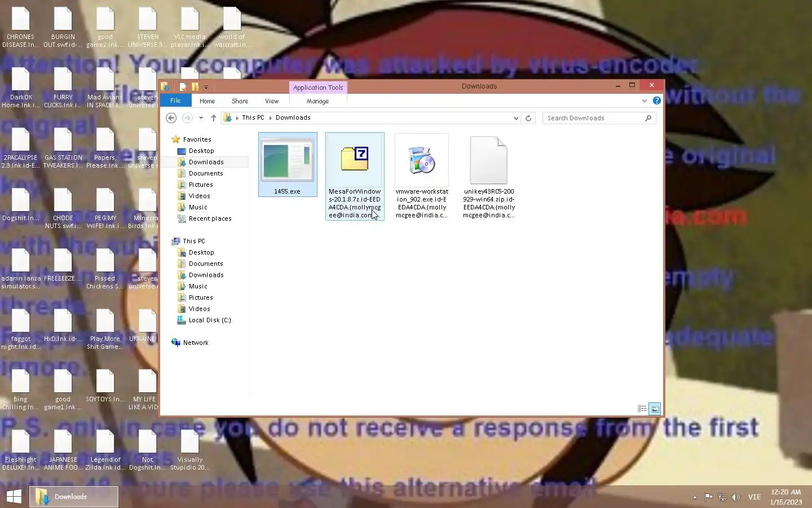
Task: Open the Home ribbon tab
Action: 207,101
